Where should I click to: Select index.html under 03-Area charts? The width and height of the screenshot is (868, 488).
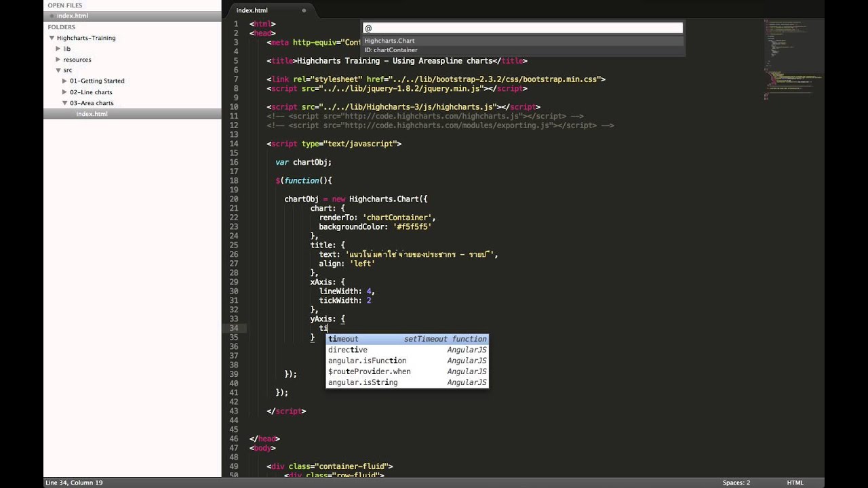132,114
